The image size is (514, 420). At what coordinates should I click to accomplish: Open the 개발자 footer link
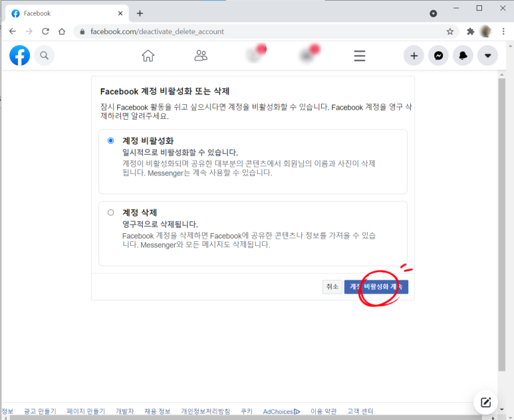pos(125,411)
